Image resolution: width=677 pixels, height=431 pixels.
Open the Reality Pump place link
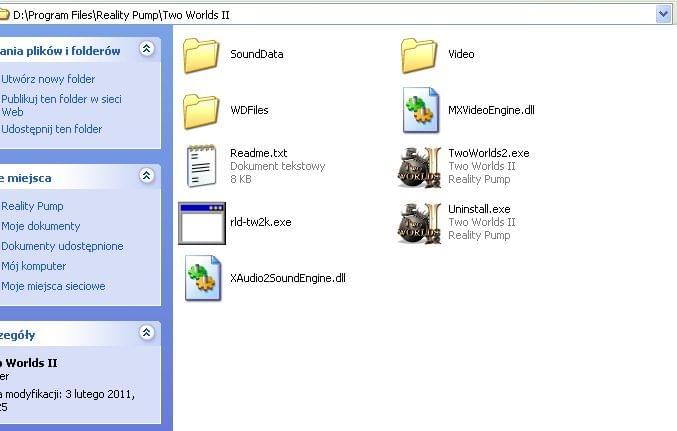pos(32,206)
